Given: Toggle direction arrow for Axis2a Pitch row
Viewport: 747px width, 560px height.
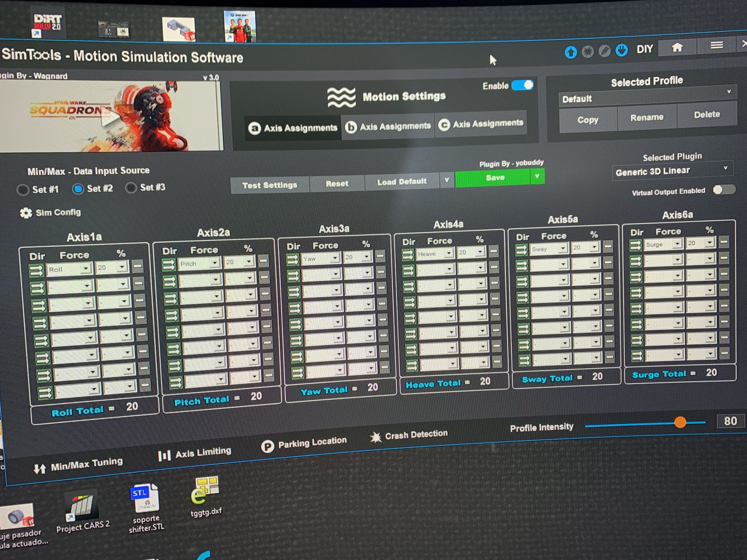Looking at the screenshot, I should pyautogui.click(x=169, y=265).
